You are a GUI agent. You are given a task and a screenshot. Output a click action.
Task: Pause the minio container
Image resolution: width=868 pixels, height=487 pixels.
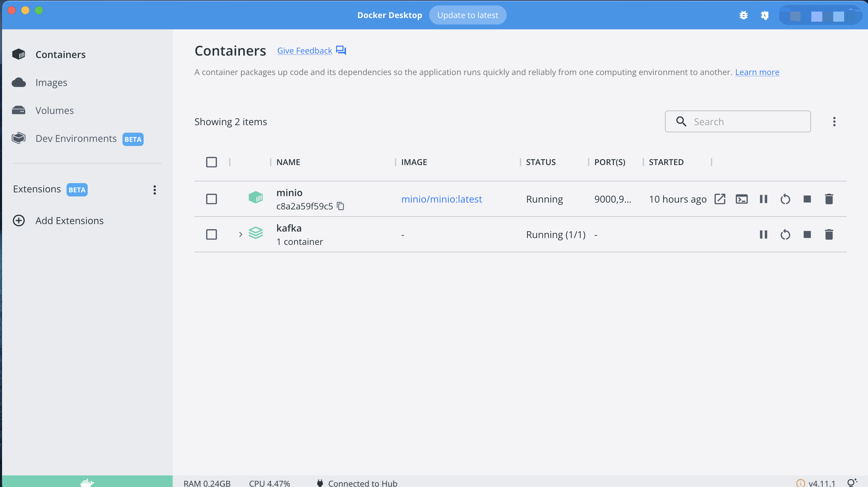[763, 199]
